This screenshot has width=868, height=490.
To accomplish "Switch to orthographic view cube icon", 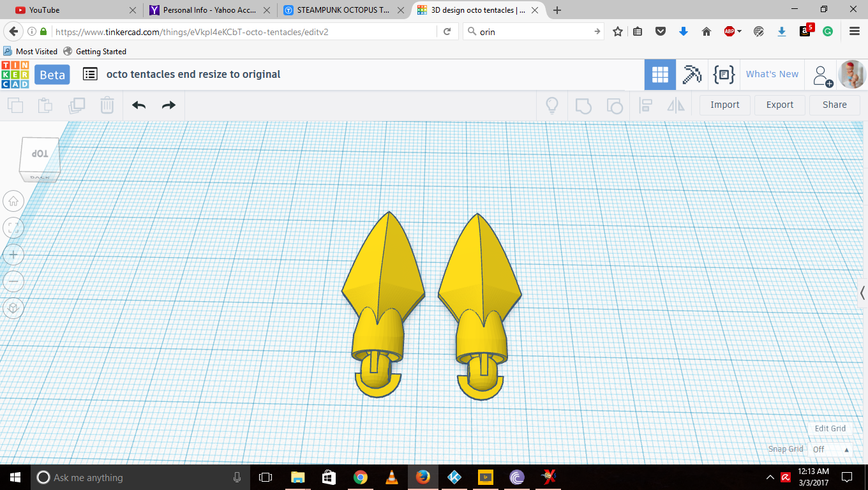I will pos(13,308).
